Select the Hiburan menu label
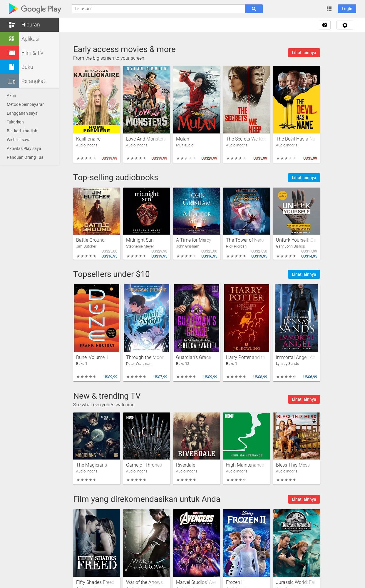Screen dimensions: 365x588 coord(31,25)
